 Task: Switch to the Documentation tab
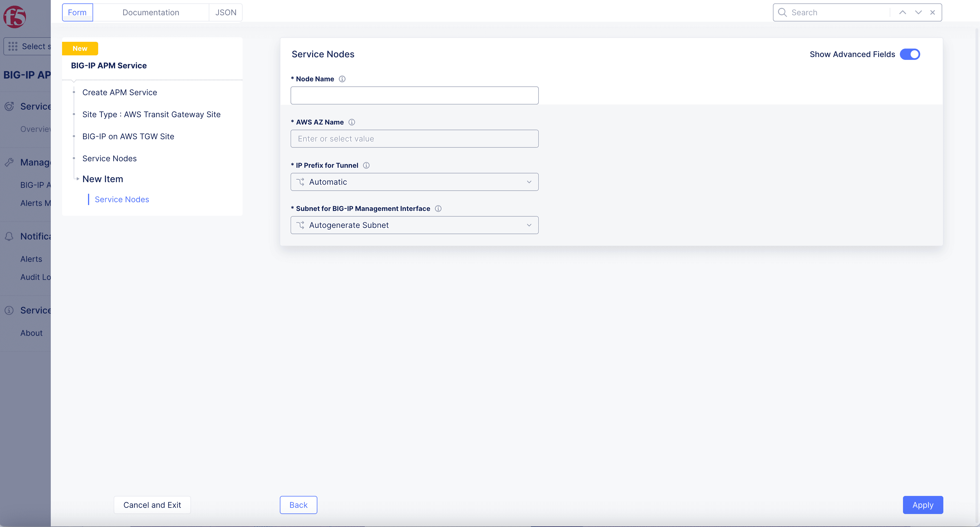[151, 12]
